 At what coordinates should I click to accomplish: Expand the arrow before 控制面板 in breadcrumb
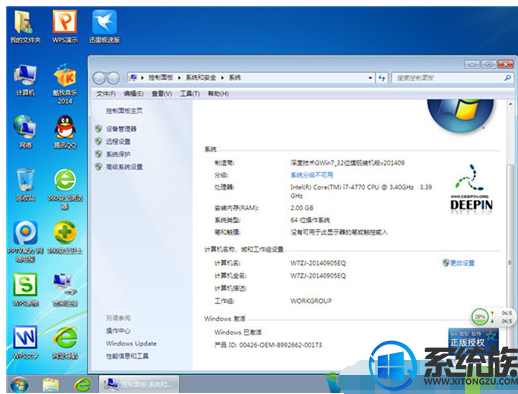[x=142, y=78]
